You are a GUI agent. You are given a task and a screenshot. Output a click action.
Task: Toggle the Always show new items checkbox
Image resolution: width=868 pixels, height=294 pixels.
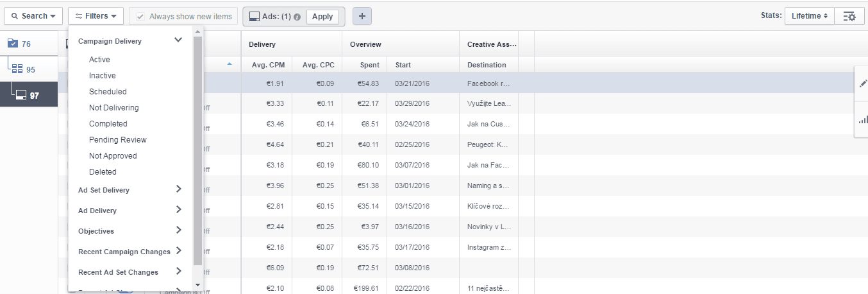[x=140, y=16]
